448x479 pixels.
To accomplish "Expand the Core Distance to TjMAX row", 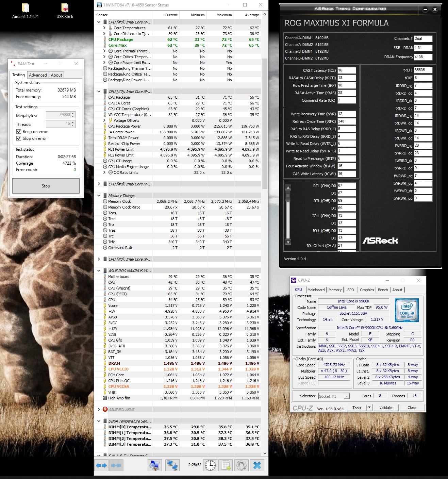I will [104, 34].
